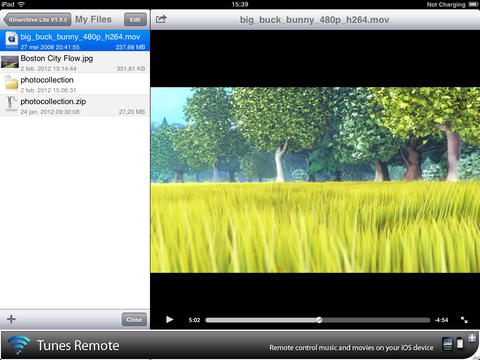Tap the share/export icon in header

[x=161, y=19]
